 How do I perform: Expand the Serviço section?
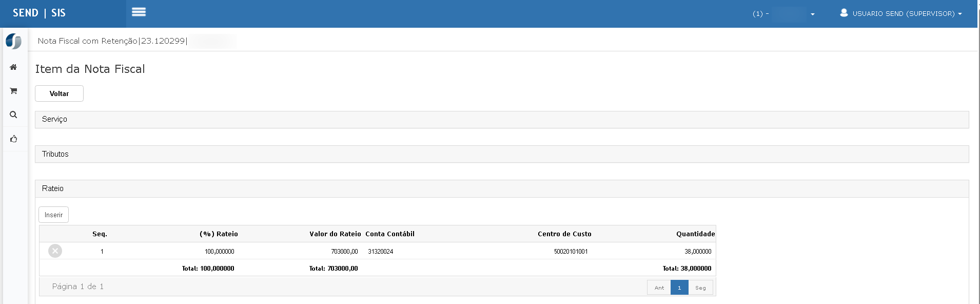pyautogui.click(x=55, y=119)
